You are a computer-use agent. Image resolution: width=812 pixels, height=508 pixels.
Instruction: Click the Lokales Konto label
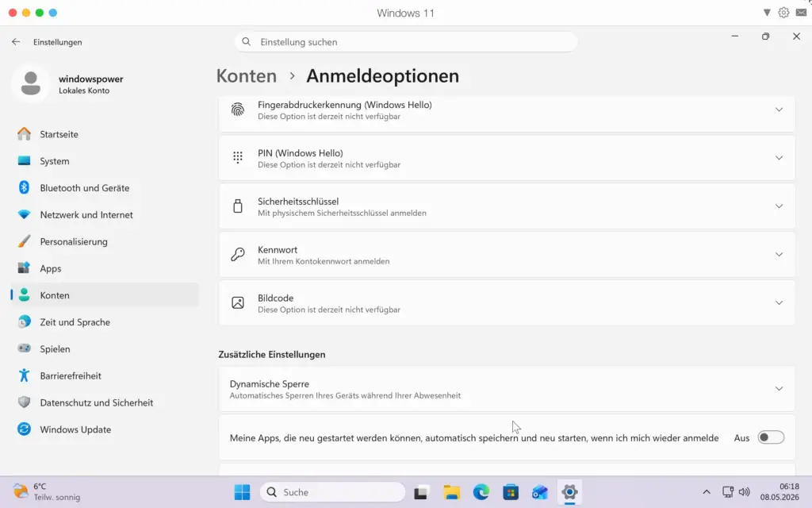pyautogui.click(x=84, y=90)
